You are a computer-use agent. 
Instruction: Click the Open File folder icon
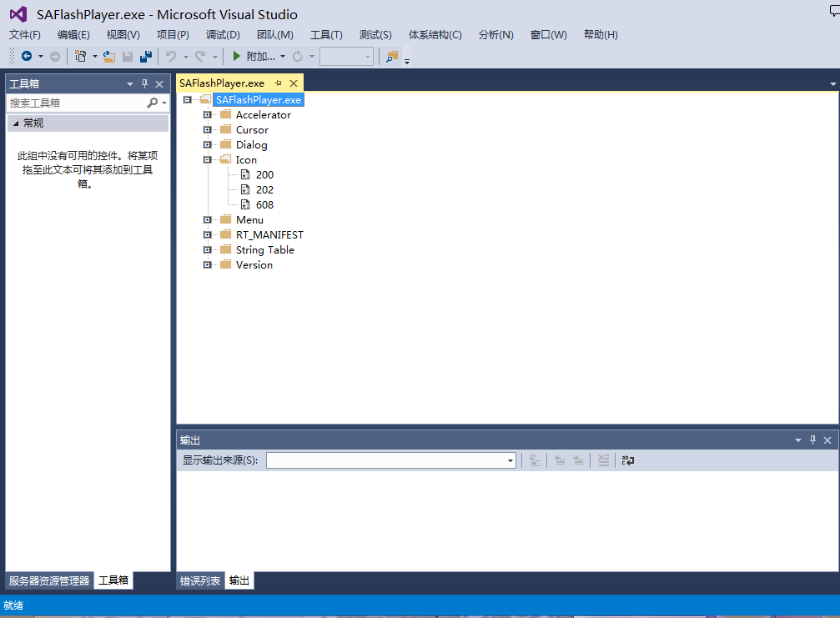[109, 56]
